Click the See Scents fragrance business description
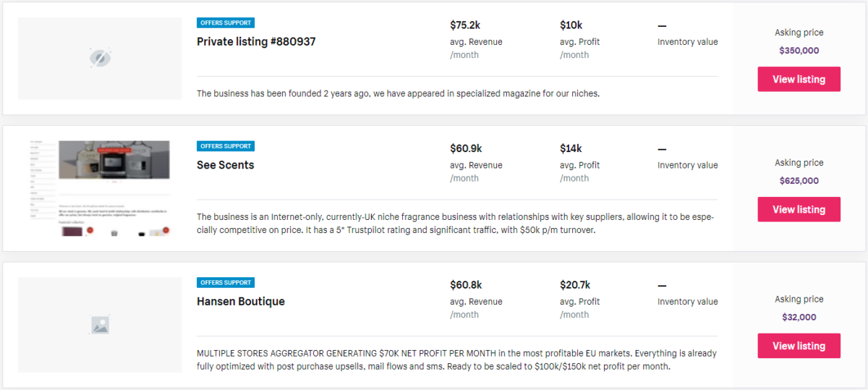This screenshot has width=868, height=390. tap(455, 224)
